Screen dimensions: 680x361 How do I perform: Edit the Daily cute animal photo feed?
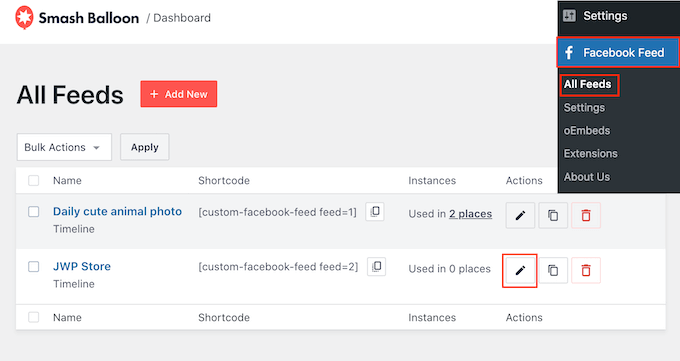(520, 215)
